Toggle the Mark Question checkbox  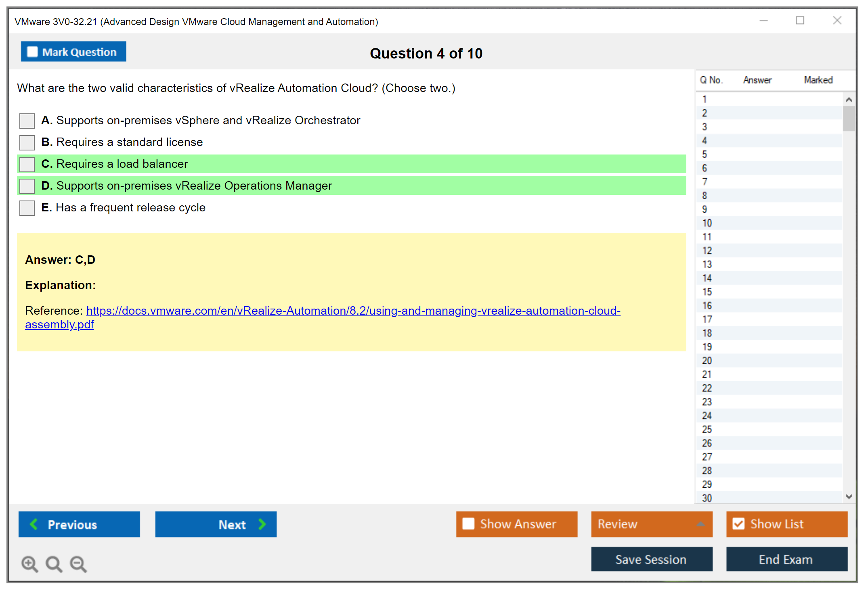(x=32, y=52)
